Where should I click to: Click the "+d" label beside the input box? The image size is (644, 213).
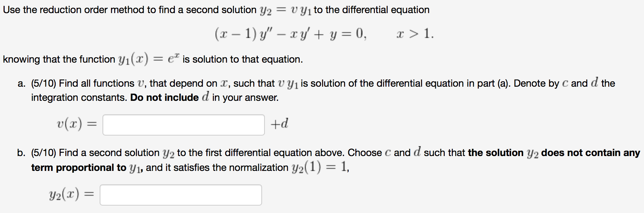coord(279,123)
